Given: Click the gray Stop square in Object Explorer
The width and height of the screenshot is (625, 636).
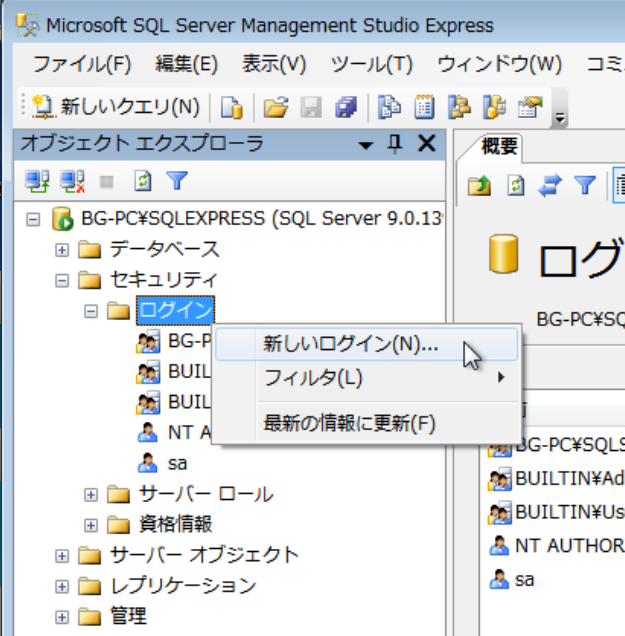Looking at the screenshot, I should (x=107, y=182).
